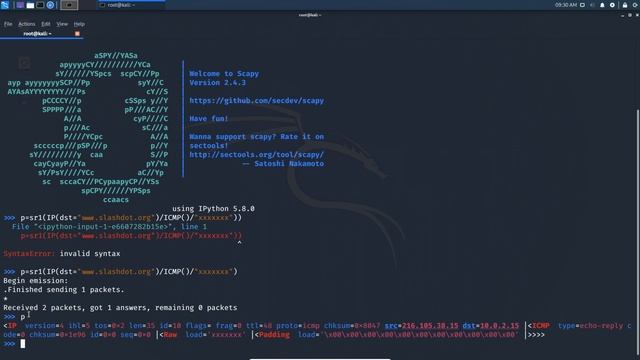Open the file manager launcher icon

pos(30,5)
